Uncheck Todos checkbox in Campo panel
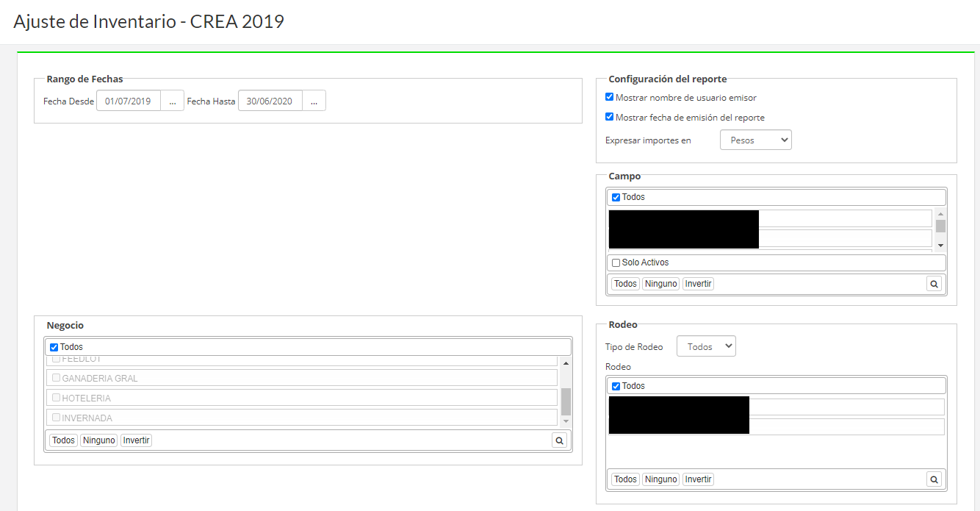Image resolution: width=980 pixels, height=511 pixels. (616, 197)
